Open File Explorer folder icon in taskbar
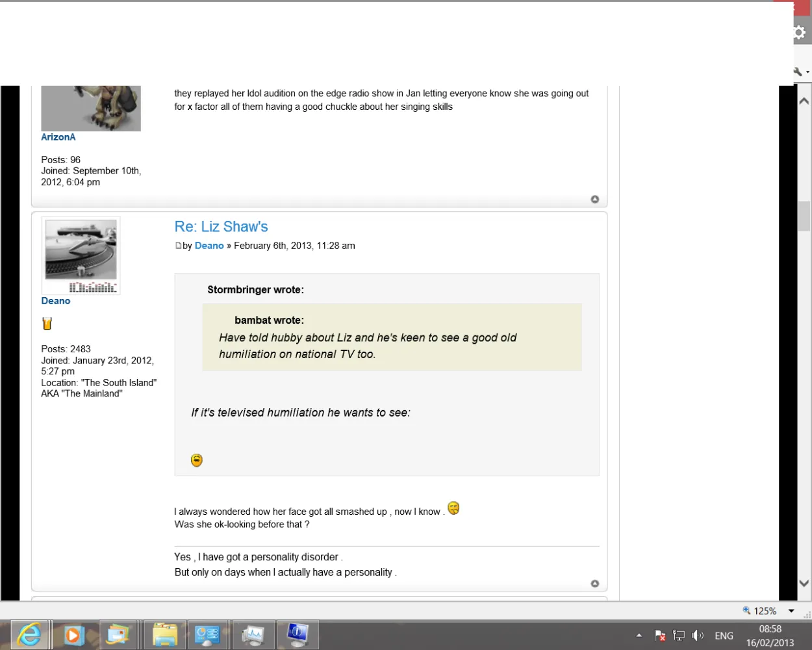This screenshot has width=812, height=650. (x=164, y=635)
